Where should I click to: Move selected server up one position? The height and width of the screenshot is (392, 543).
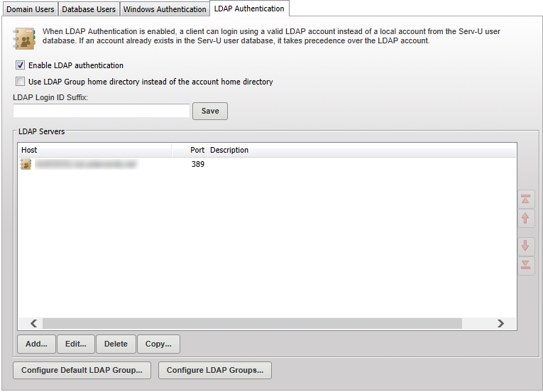(x=526, y=218)
